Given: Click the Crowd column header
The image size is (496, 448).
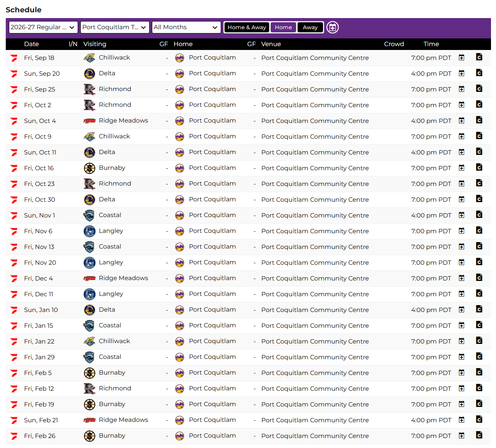Looking at the screenshot, I should click(394, 44).
